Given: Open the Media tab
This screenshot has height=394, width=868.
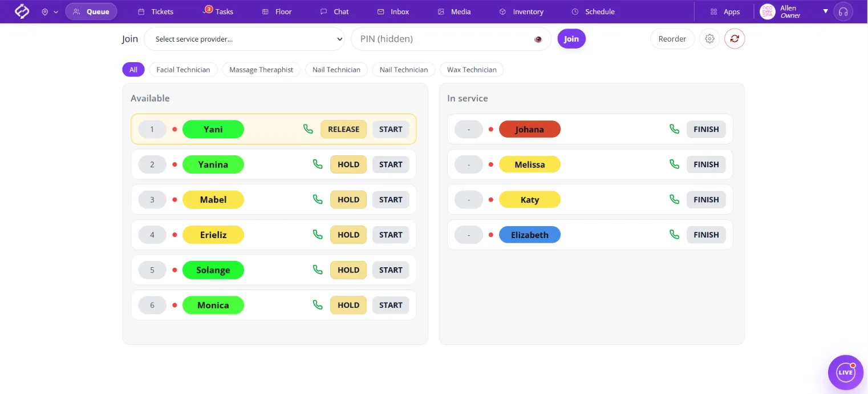Looking at the screenshot, I should tap(454, 11).
